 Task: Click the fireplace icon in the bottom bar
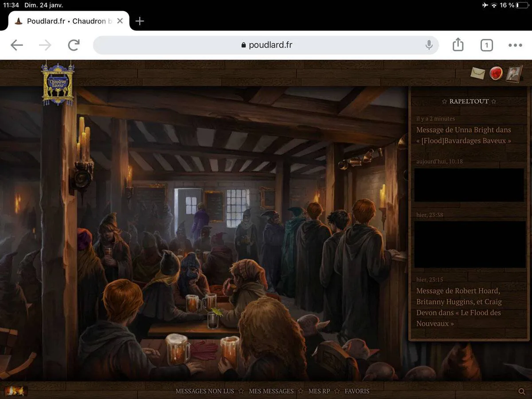16,391
